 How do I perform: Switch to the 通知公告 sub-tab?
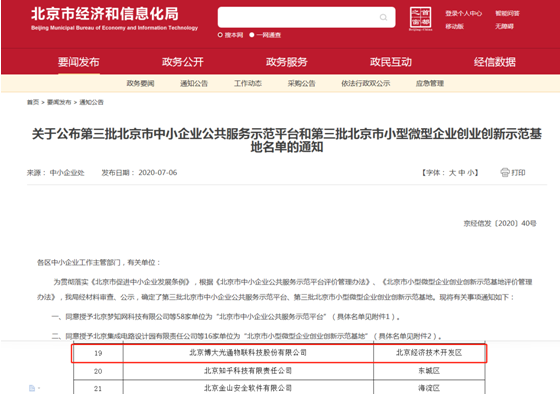click(x=194, y=83)
